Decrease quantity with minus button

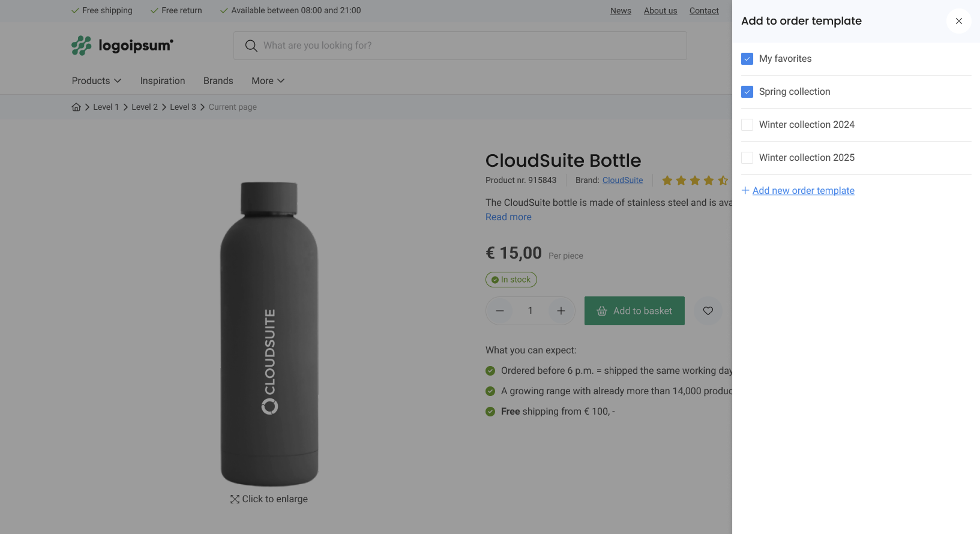tap(500, 311)
